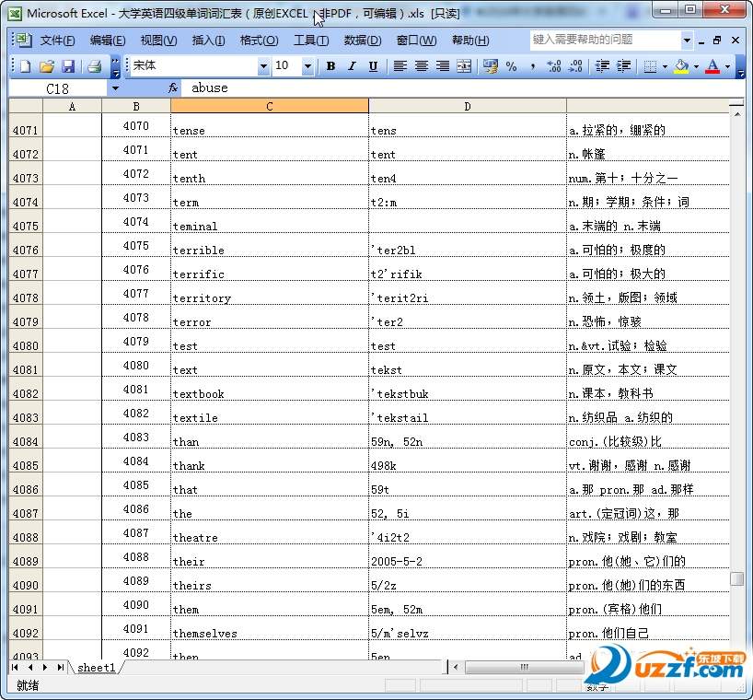The width and height of the screenshot is (753, 700).
Task: Open help question dropdown arrow
Action: [688, 40]
